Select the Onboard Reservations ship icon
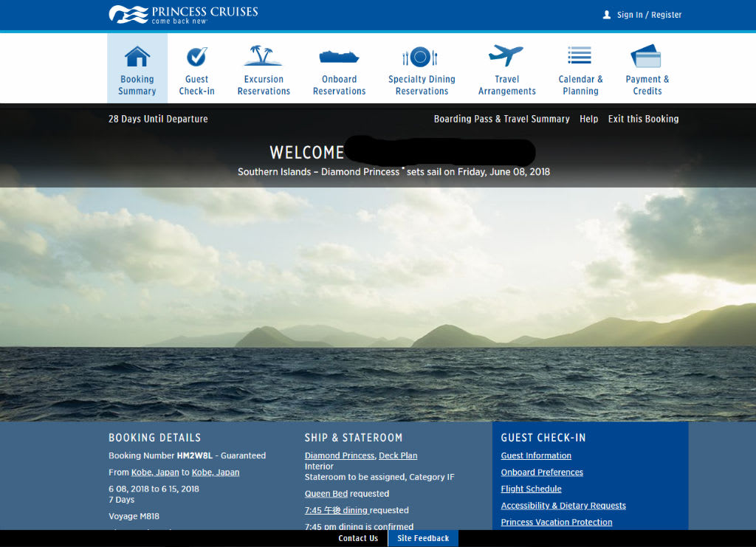The width and height of the screenshot is (756, 547). pos(339,56)
